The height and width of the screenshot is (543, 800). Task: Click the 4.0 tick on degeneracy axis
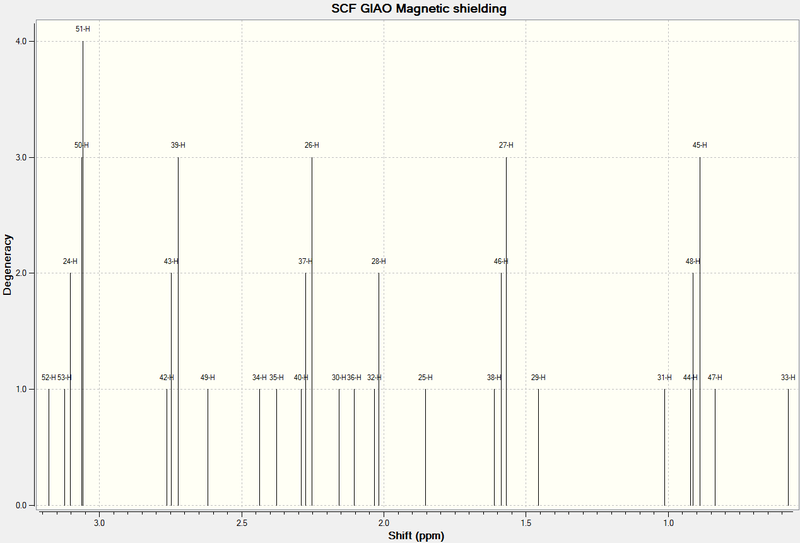(21, 41)
